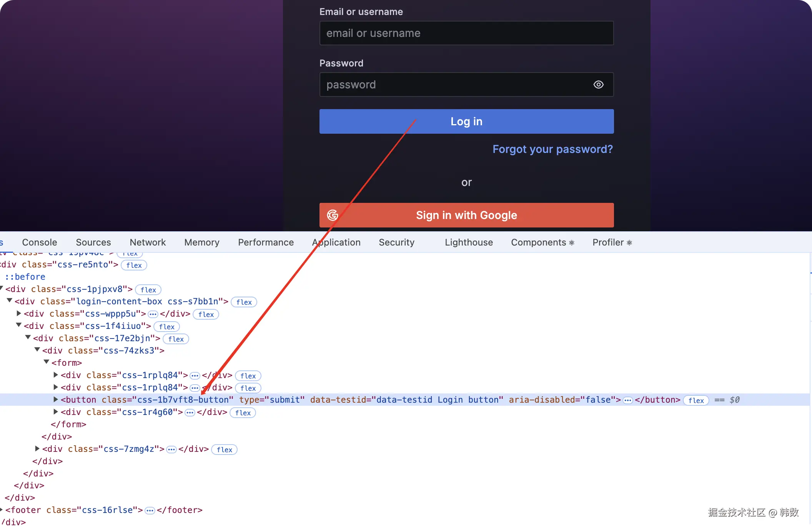Click ellipsis in button element row
Viewport: 812px width, 531px height.
pos(628,400)
